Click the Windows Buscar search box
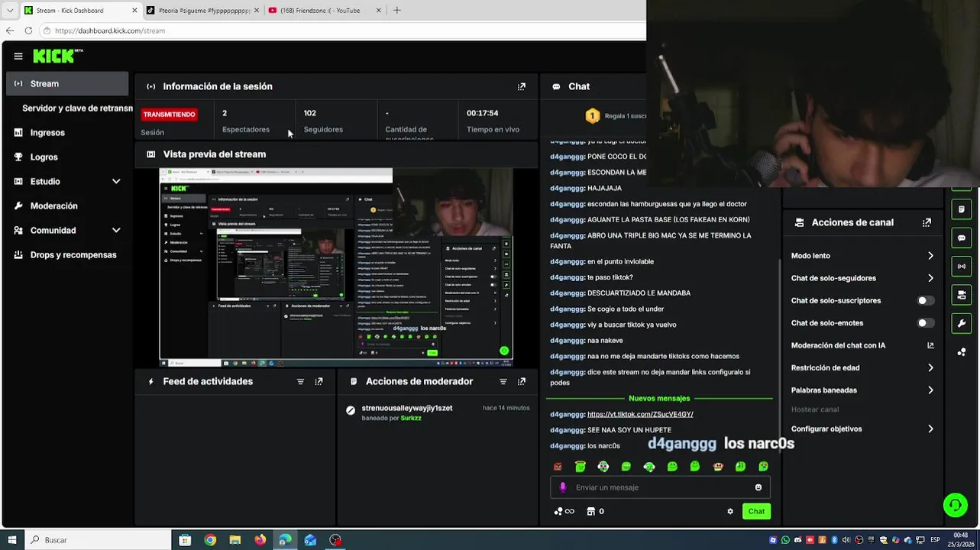980x550 pixels. pyautogui.click(x=98, y=540)
